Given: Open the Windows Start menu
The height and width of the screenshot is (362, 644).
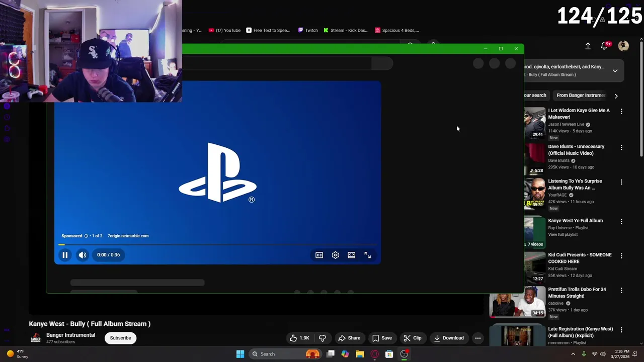Looking at the screenshot, I should [x=240, y=354].
